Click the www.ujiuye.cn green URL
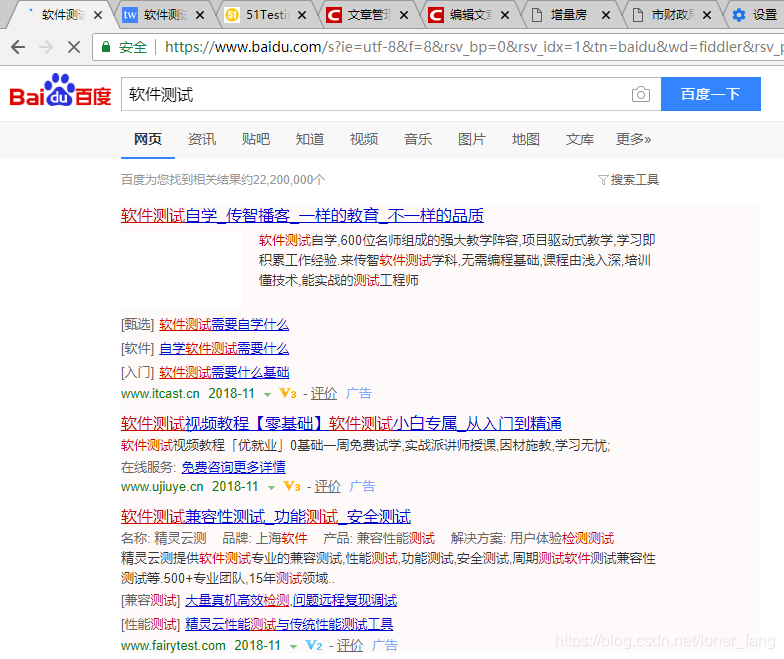 pyautogui.click(x=162, y=486)
